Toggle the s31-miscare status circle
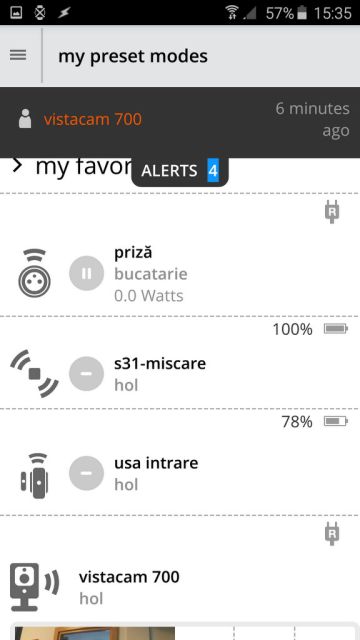Viewport: 360px width, 640px height. [87, 373]
